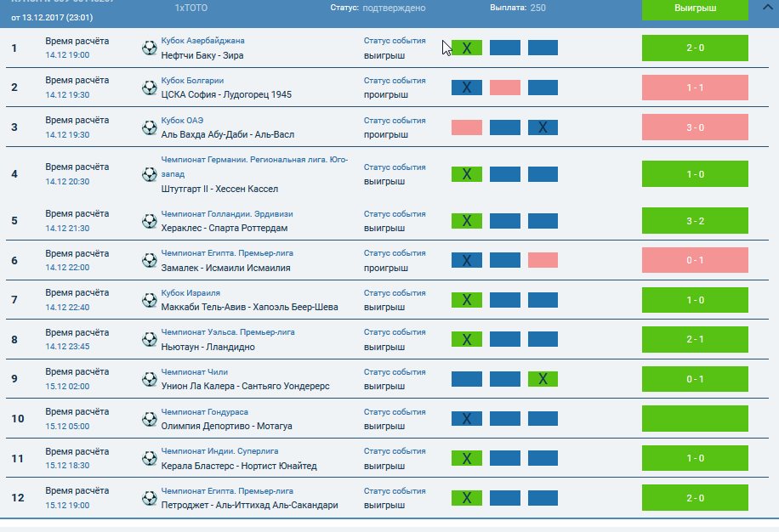Image resolution: width=779 pixels, height=532 pixels.
Task: Click the middle blue box in Керала Бластерс row
Action: 505,458
